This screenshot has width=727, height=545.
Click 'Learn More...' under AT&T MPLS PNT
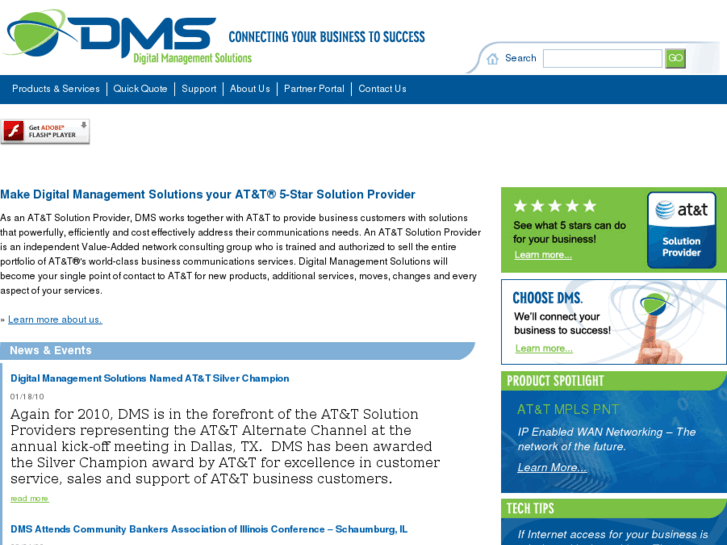pyautogui.click(x=552, y=468)
